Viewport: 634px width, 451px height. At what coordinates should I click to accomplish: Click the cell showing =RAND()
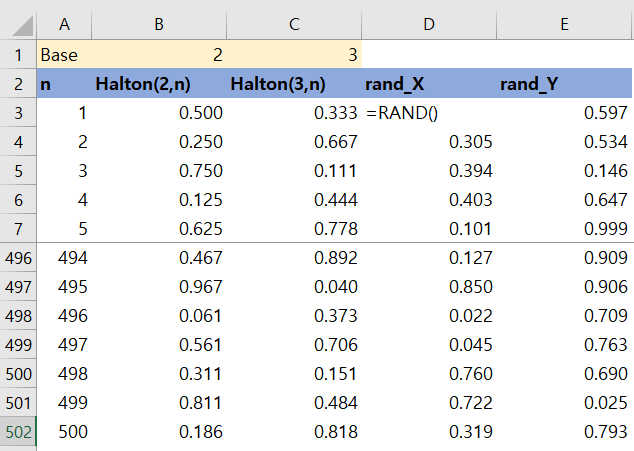pos(429,113)
